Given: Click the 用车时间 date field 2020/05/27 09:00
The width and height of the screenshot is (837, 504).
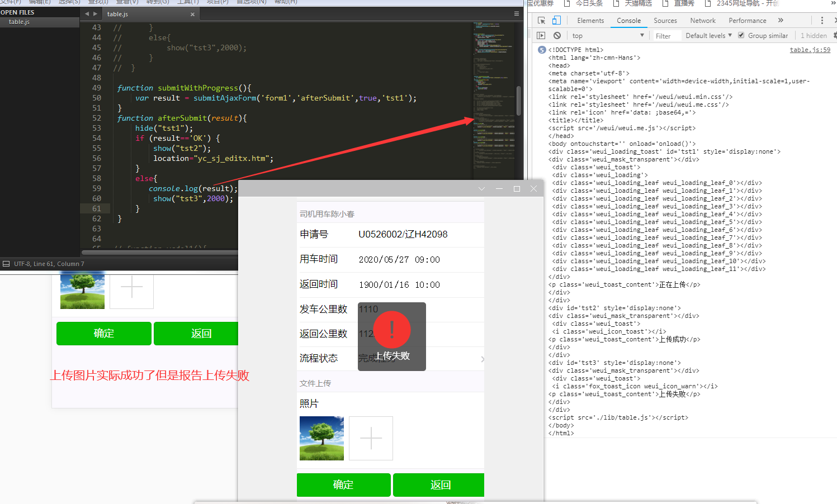Looking at the screenshot, I should coord(399,260).
